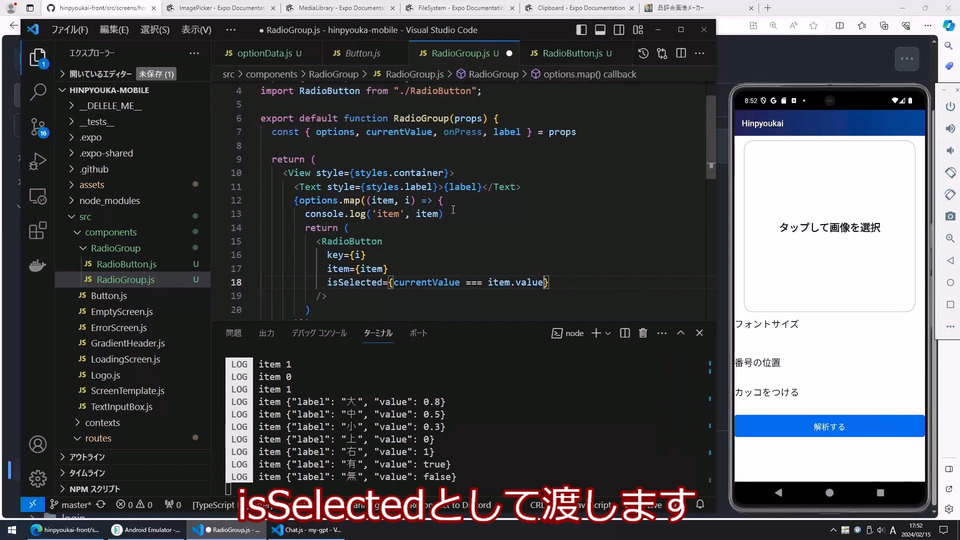Expand the __DELELE_ME__ folder
Screen dimensions: 960x540
[x=111, y=105]
